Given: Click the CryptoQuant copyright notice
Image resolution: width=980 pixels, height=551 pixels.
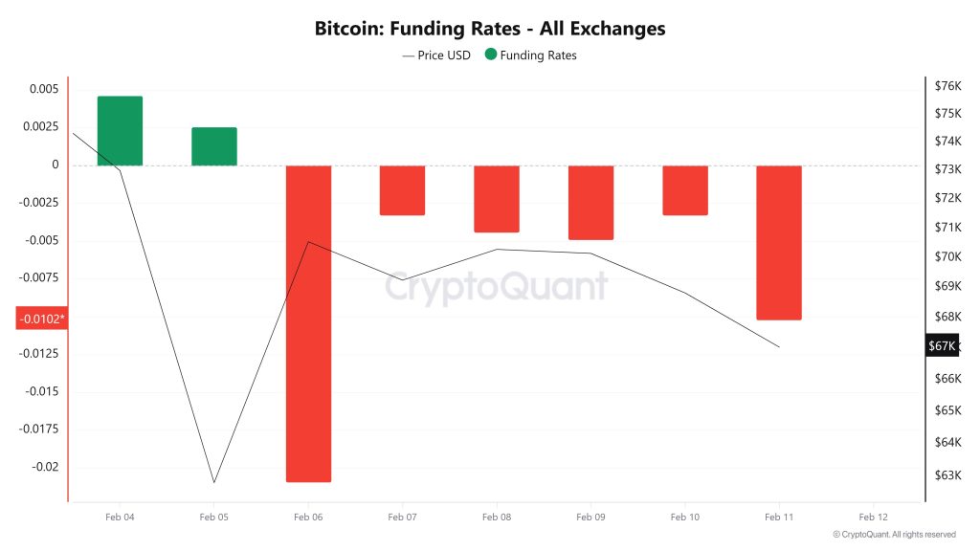Looking at the screenshot, I should click(894, 535).
